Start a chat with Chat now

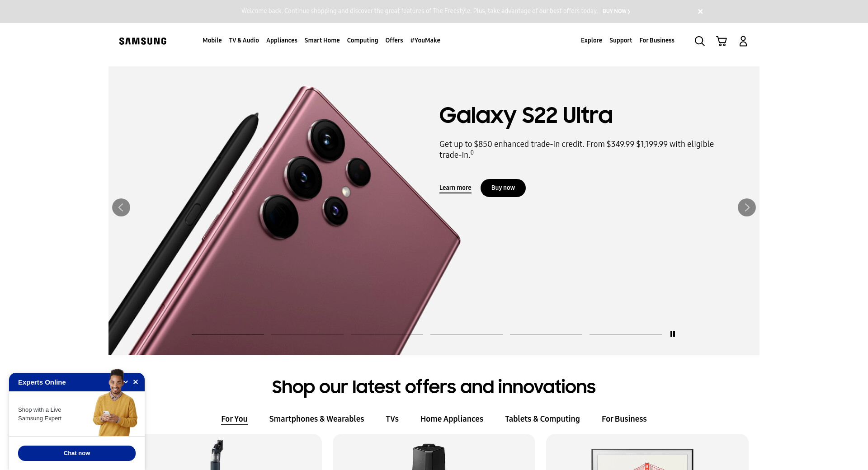[x=77, y=453]
